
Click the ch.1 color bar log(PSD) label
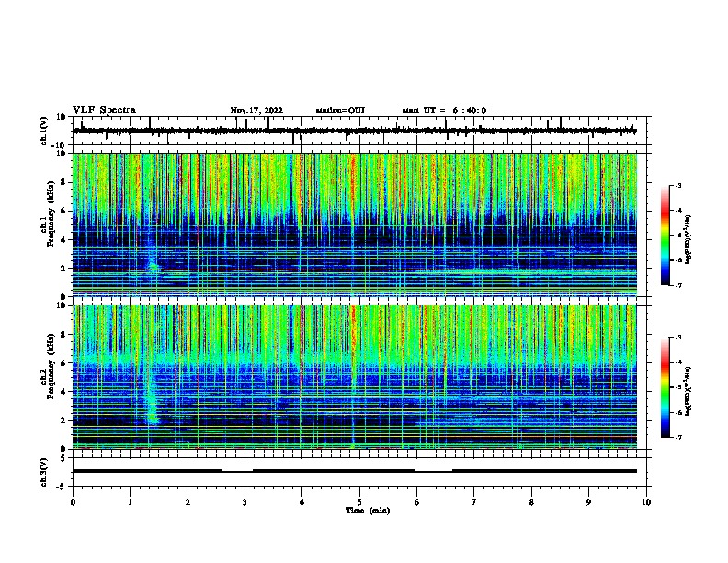point(688,240)
